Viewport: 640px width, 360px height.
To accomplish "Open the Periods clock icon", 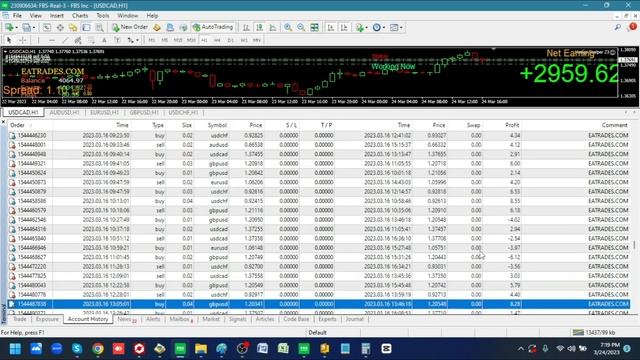I will coord(376,27).
